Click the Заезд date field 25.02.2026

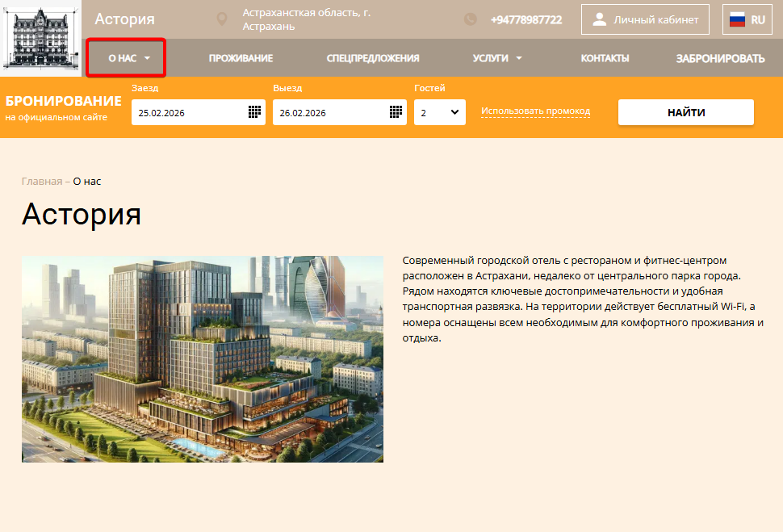[x=199, y=112]
